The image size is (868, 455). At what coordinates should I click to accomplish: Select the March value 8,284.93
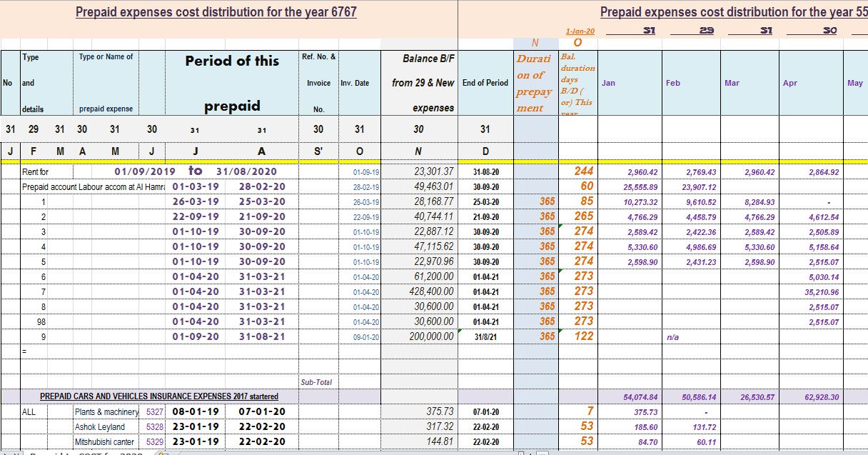point(758,202)
